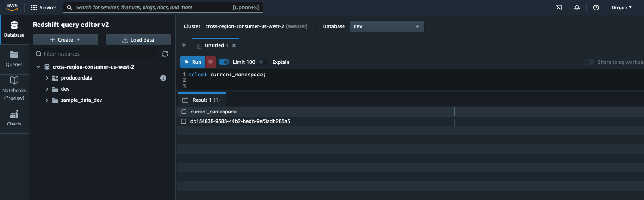
Task: Check the dc154638 result row checkbox
Action: click(184, 121)
